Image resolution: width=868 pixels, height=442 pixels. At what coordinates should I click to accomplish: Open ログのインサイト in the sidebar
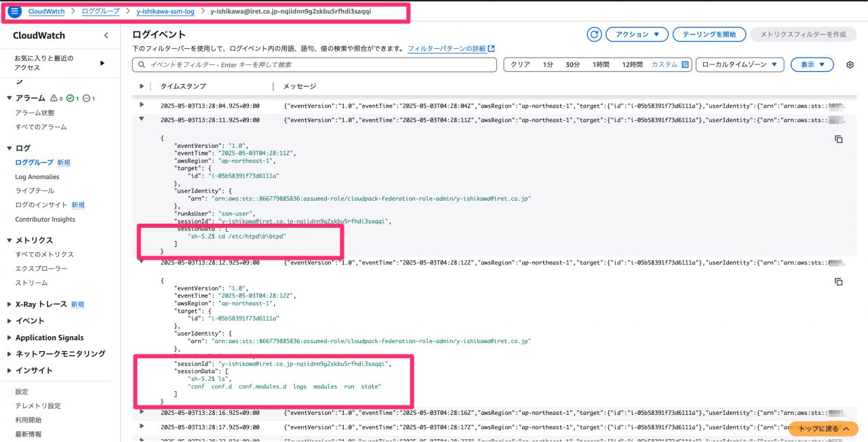(x=41, y=205)
